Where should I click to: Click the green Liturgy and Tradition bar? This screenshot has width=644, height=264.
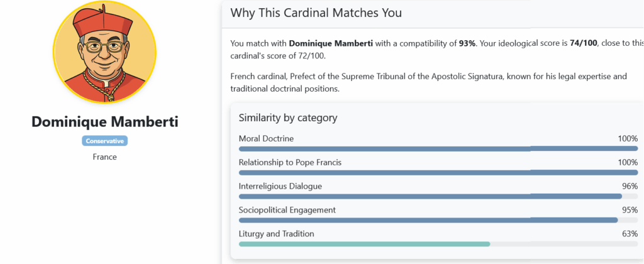tap(364, 244)
